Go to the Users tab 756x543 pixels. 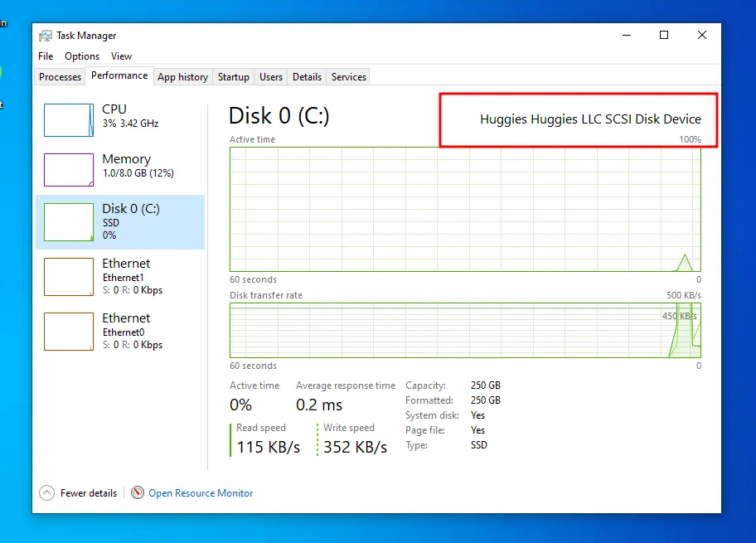[271, 77]
